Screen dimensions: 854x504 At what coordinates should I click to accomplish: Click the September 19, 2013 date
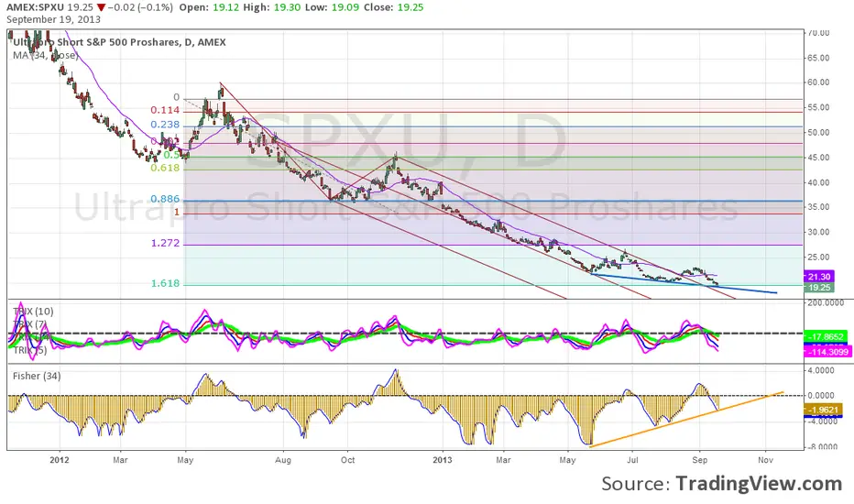click(53, 19)
